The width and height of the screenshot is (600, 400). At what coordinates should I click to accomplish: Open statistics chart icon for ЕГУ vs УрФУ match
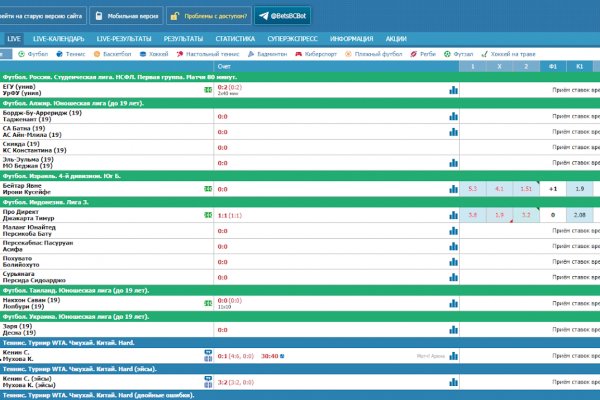pos(452,90)
